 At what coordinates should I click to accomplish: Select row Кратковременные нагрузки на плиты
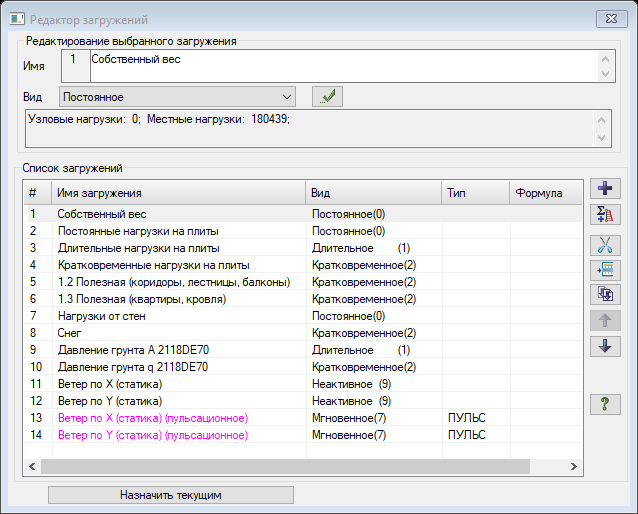point(303,265)
